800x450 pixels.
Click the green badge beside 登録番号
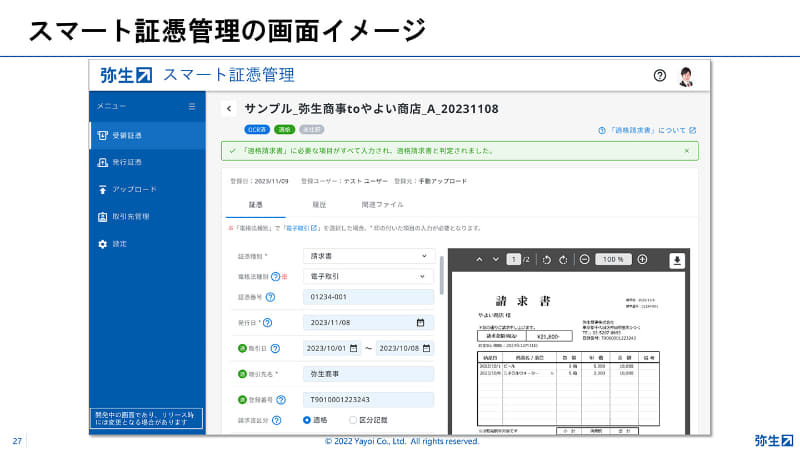click(x=242, y=399)
